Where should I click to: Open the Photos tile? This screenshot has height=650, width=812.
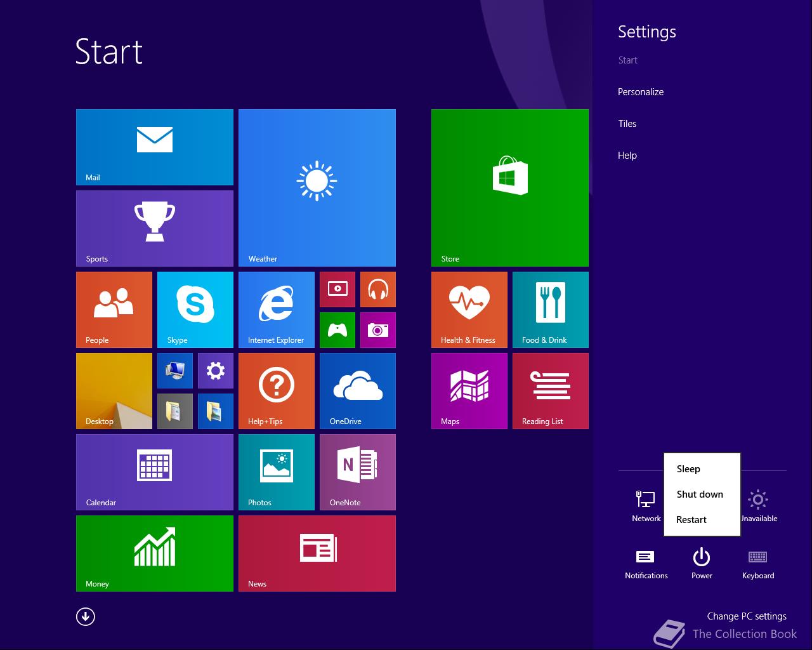point(277,472)
